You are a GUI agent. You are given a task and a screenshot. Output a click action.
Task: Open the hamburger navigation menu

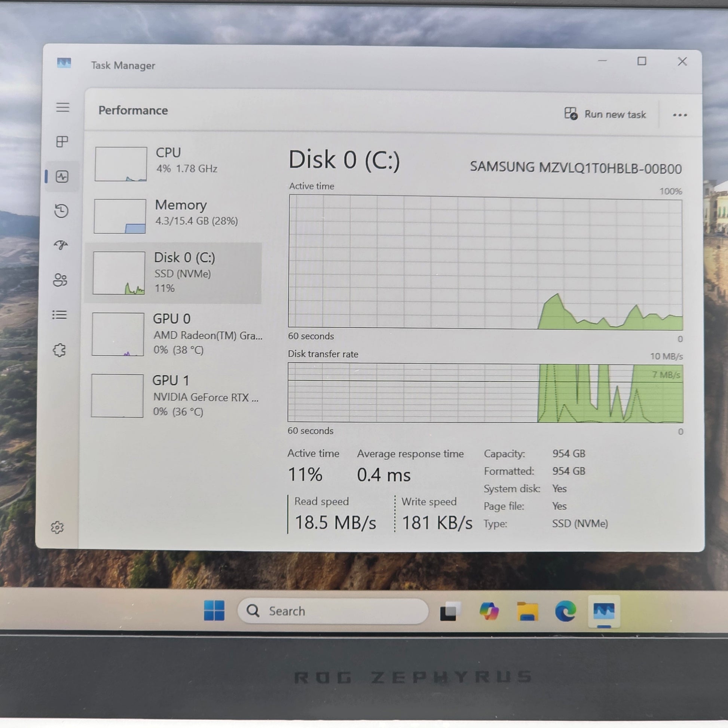coord(62,107)
